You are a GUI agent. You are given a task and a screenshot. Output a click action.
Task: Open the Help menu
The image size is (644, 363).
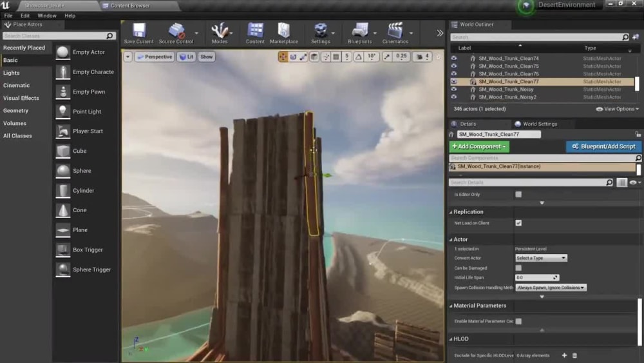(70, 15)
